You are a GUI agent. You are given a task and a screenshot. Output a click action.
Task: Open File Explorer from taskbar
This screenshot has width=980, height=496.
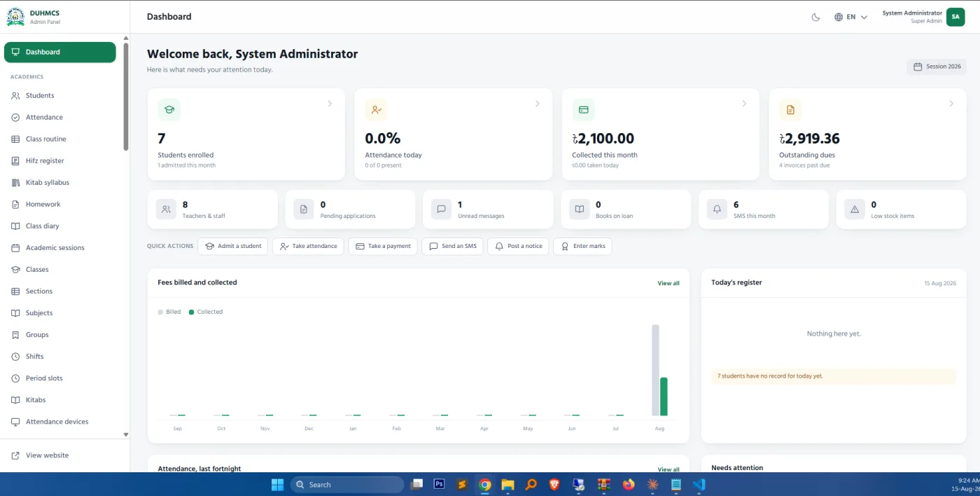click(507, 484)
